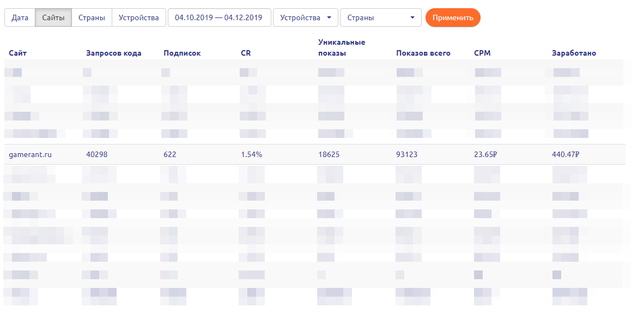Sort by the CPM column header

(x=482, y=53)
